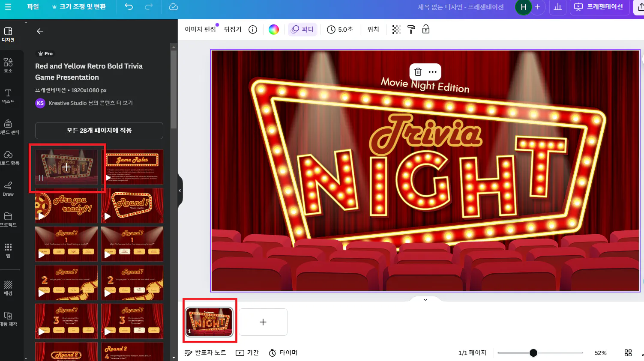The width and height of the screenshot is (644, 361).
Task: Open the H profile avatar
Action: tap(523, 7)
